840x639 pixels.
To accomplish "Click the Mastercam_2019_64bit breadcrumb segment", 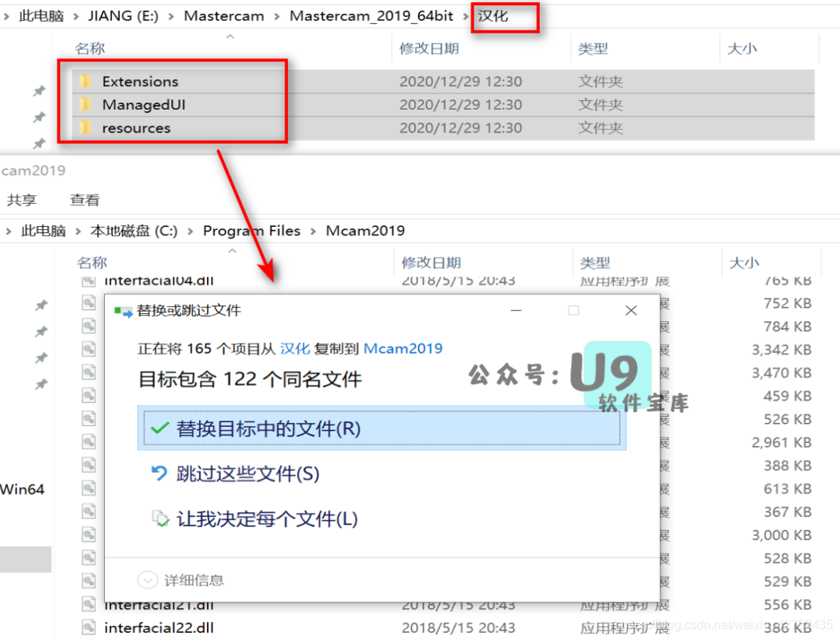I will click(x=371, y=16).
